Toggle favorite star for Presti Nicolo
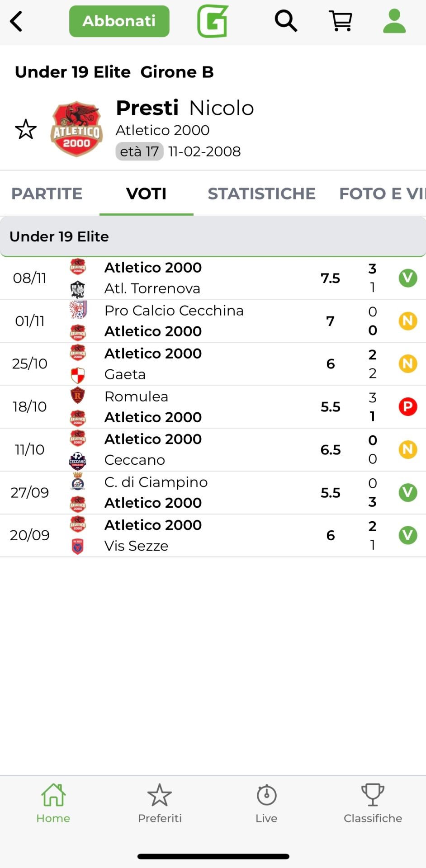The image size is (426, 868). pyautogui.click(x=26, y=130)
